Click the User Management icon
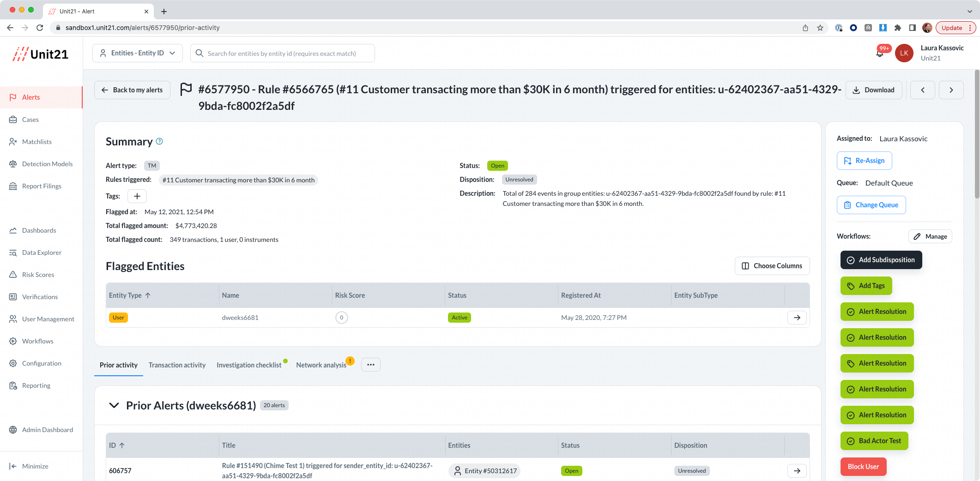The image size is (980, 481). pos(13,319)
